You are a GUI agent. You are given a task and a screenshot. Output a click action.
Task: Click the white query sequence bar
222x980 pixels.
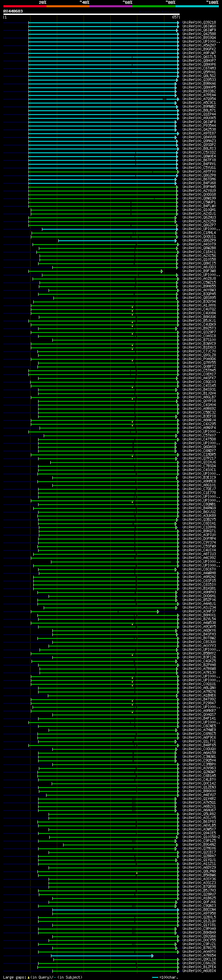coord(92,15)
